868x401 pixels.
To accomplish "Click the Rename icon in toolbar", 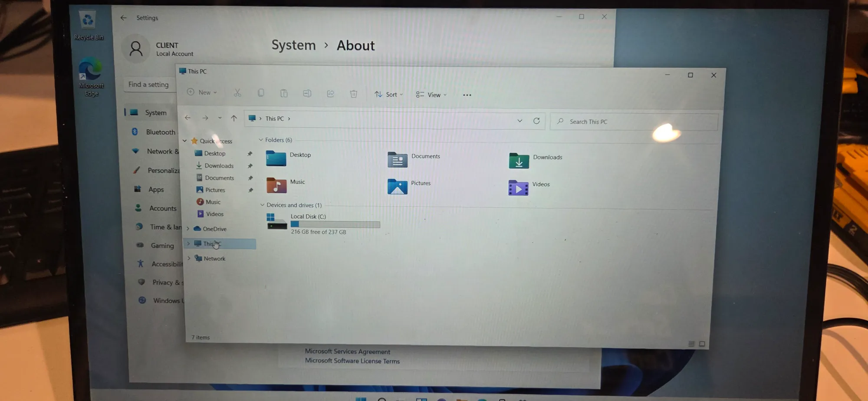I will click(307, 94).
